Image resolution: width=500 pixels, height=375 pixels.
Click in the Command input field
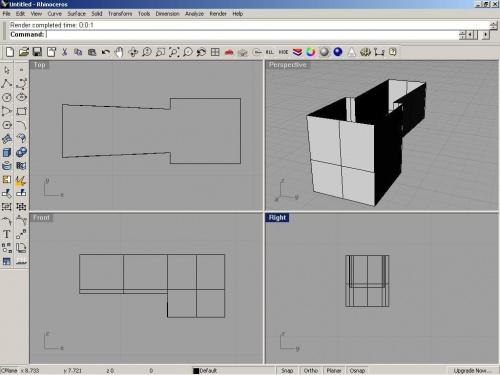point(252,34)
